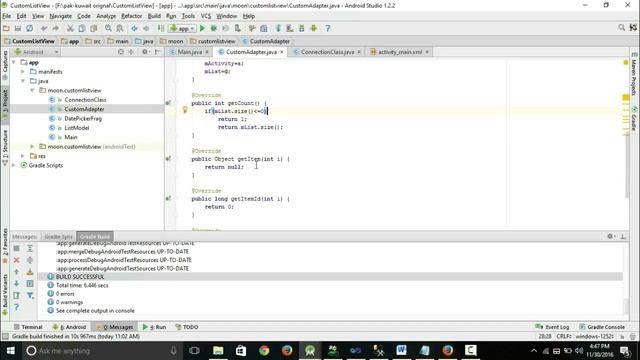Switch to the Gradle Sync tab
The height and width of the screenshot is (360, 640).
[58, 237]
